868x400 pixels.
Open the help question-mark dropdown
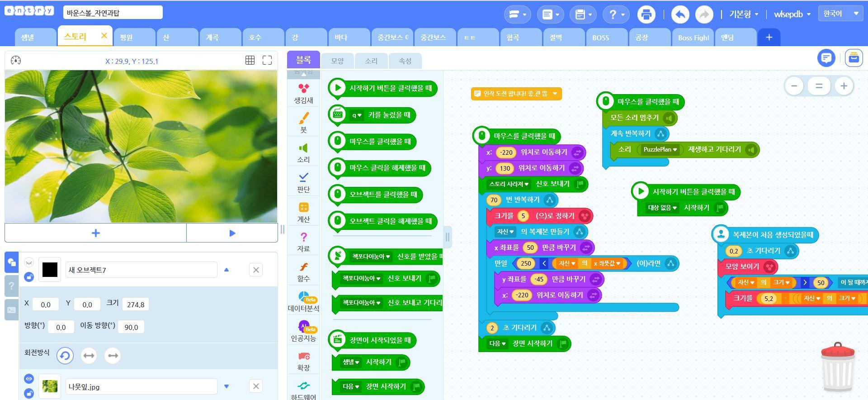click(616, 14)
